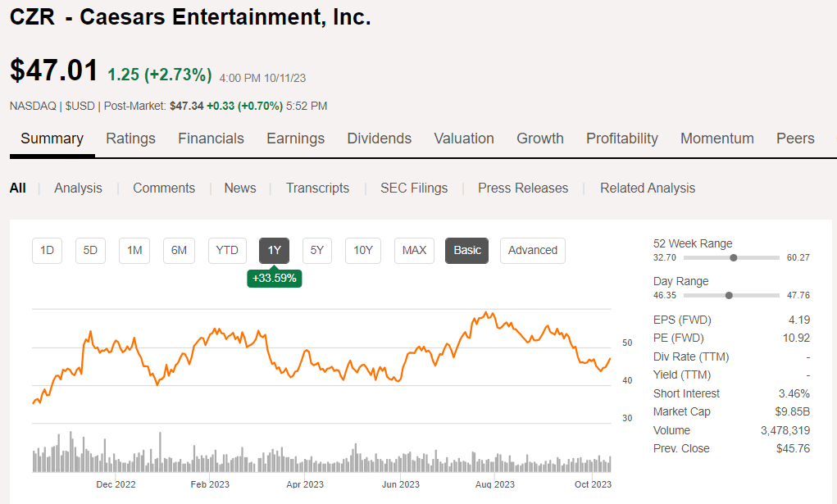Select Basic chart mode
837x504 pixels.
click(x=466, y=250)
